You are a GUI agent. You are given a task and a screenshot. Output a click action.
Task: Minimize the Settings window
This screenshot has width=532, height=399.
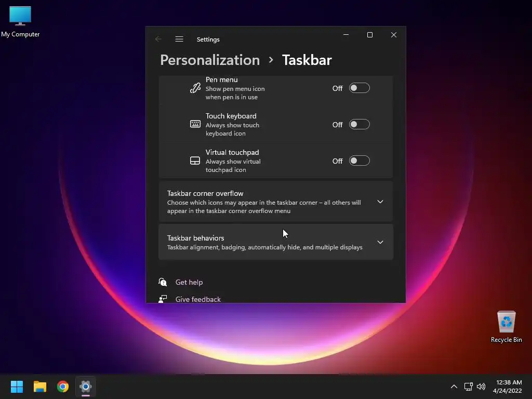346,35
